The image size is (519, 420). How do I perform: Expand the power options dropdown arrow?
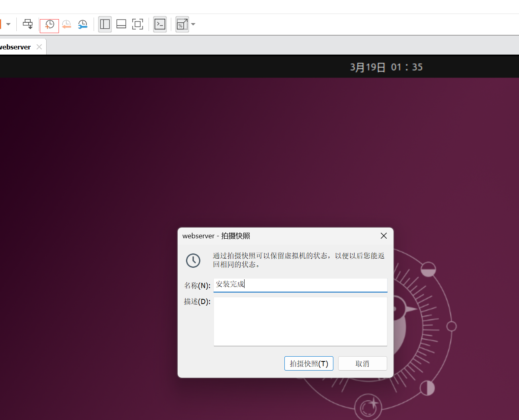pyautogui.click(x=8, y=24)
